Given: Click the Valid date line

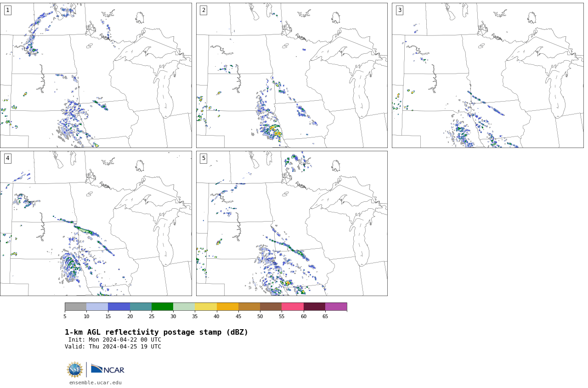Looking at the screenshot, I should coord(113,347).
